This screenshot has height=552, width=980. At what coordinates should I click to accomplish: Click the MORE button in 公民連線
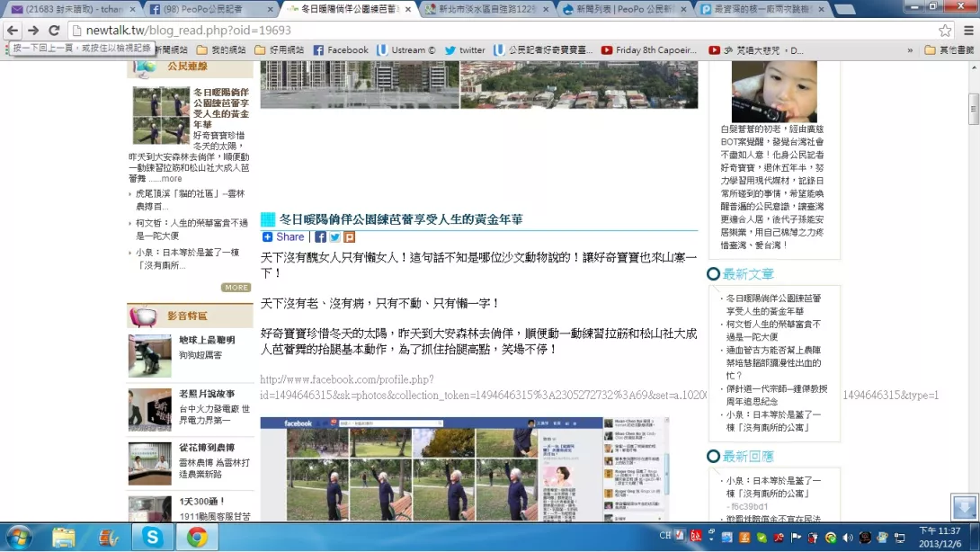(236, 288)
